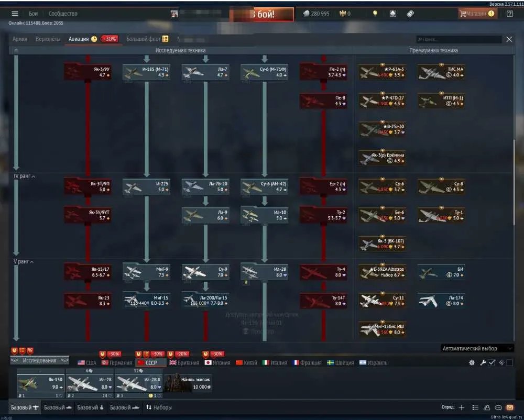This screenshot has width=524, height=420.
Task: Expand the Исследования panel
Action: (x=39, y=361)
